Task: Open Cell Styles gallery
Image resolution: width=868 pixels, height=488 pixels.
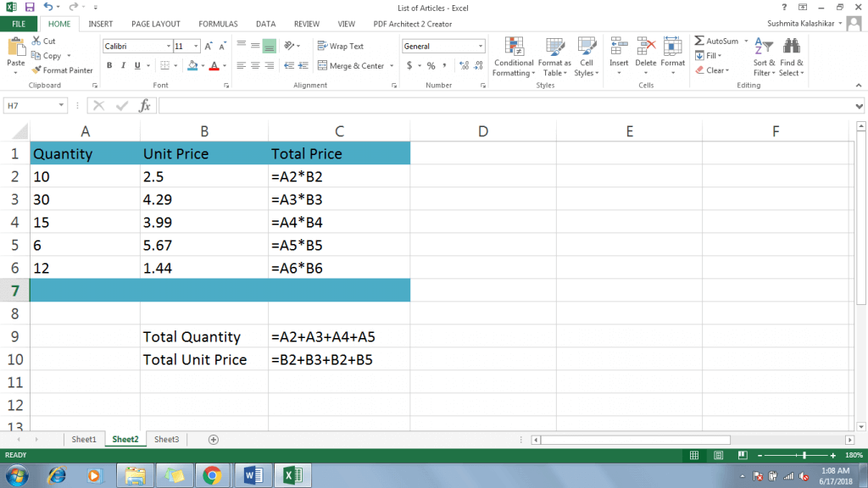Action: coord(587,47)
